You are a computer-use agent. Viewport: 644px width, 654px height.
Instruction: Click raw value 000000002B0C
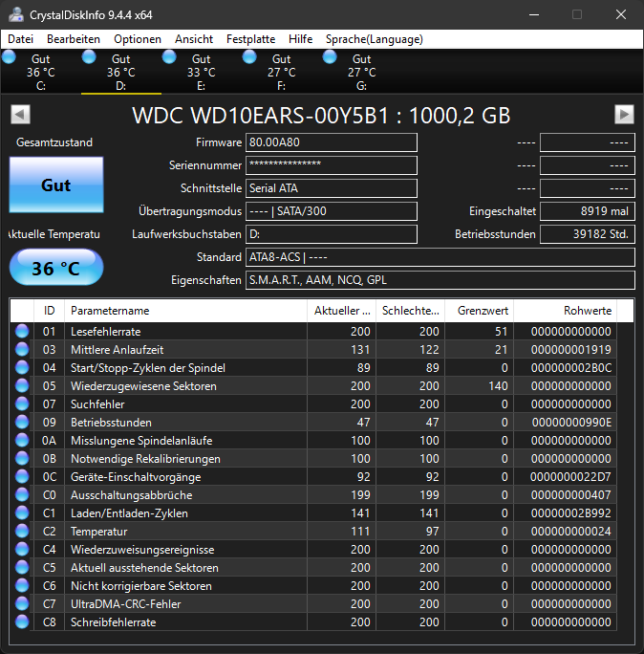tap(571, 367)
